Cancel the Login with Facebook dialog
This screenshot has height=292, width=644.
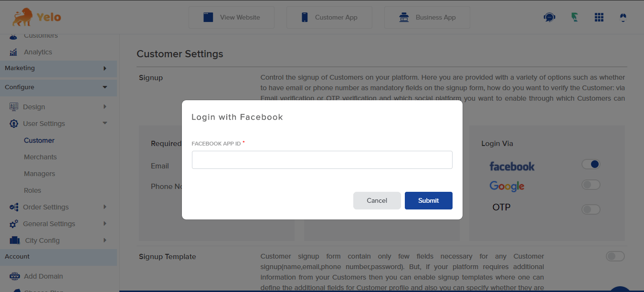point(377,200)
